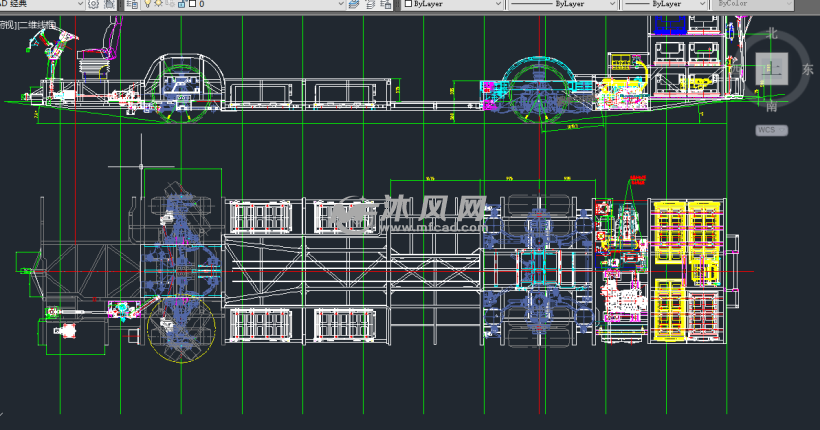Click the Layer Previous icon

tap(370, 4)
